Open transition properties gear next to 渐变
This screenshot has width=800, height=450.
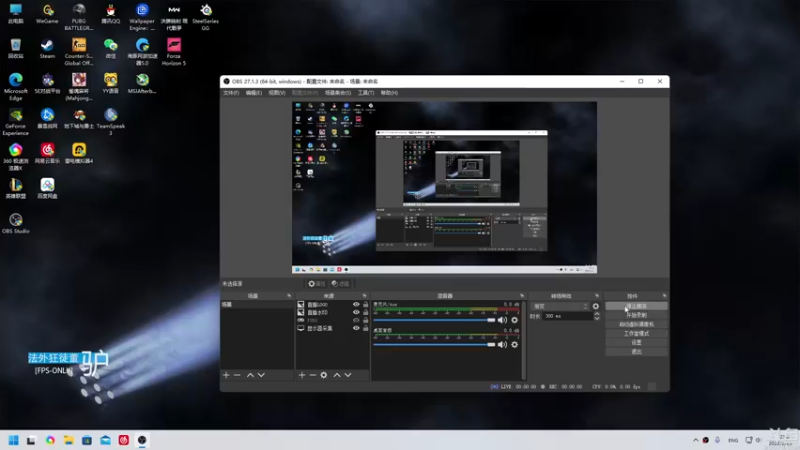(x=595, y=306)
